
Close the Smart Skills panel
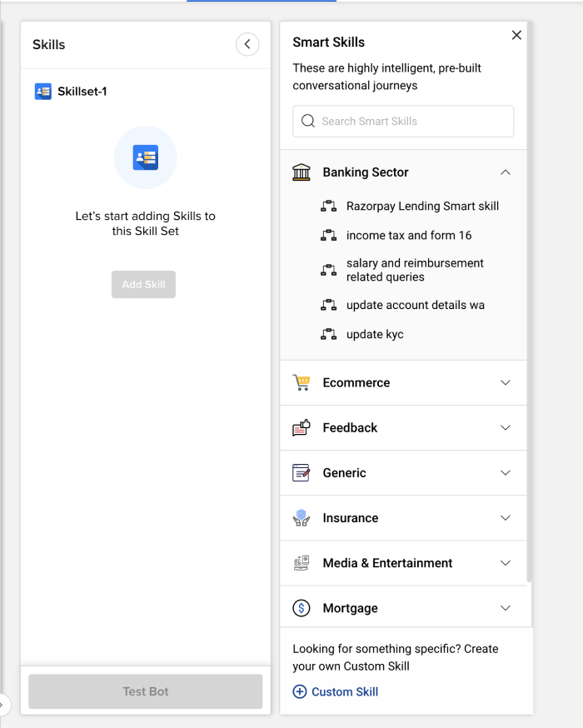tap(516, 35)
